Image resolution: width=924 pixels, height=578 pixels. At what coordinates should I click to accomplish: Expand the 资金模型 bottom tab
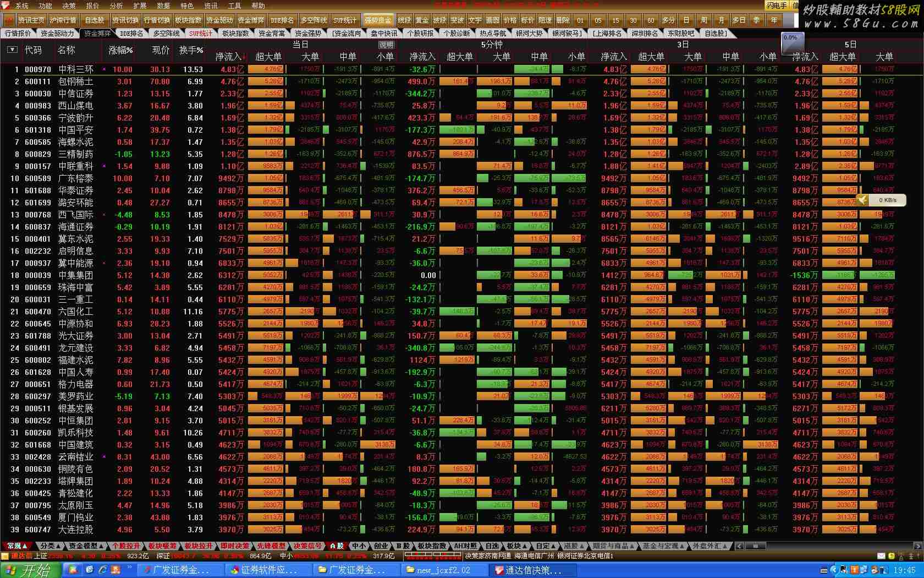86,546
